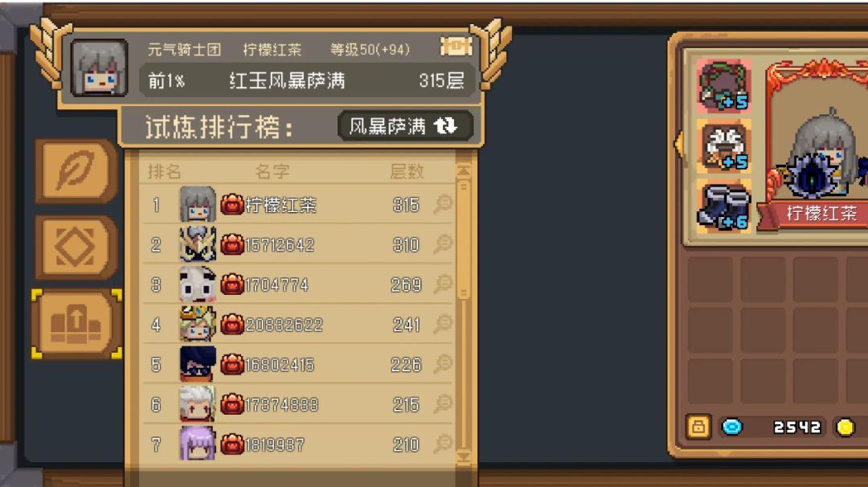868x487 pixels.
Task: Inspect player 15712642 with magnifier icon
Action: [443, 244]
